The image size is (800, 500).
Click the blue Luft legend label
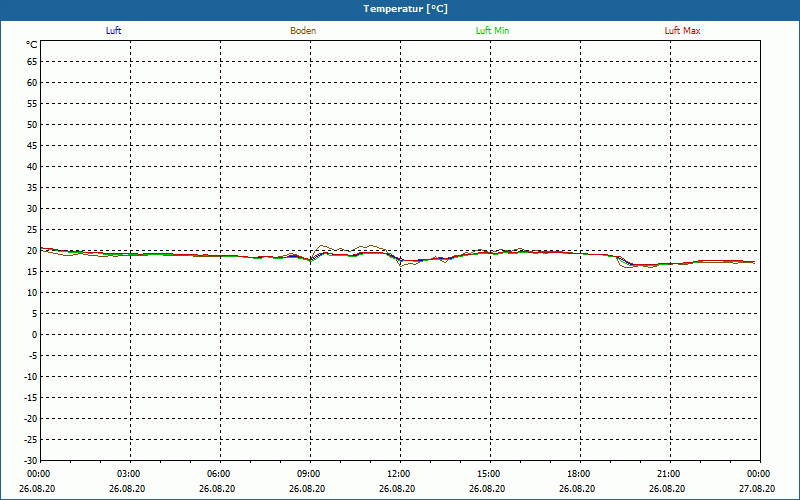(113, 31)
